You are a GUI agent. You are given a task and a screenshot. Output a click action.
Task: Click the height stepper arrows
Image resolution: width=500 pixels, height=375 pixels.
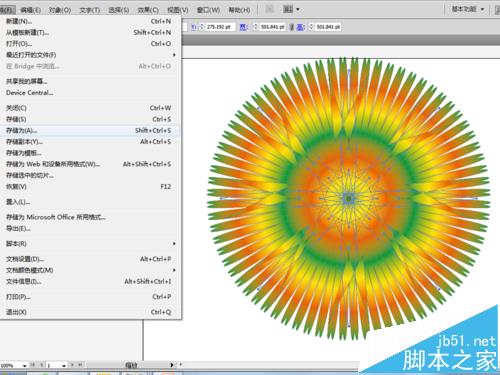(x=311, y=27)
